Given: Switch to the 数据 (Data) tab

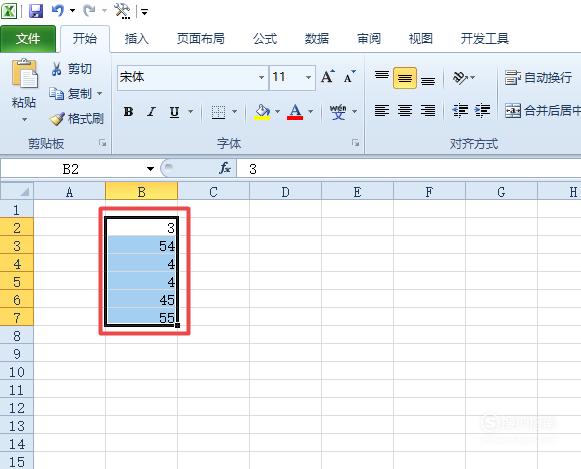Looking at the screenshot, I should [317, 39].
